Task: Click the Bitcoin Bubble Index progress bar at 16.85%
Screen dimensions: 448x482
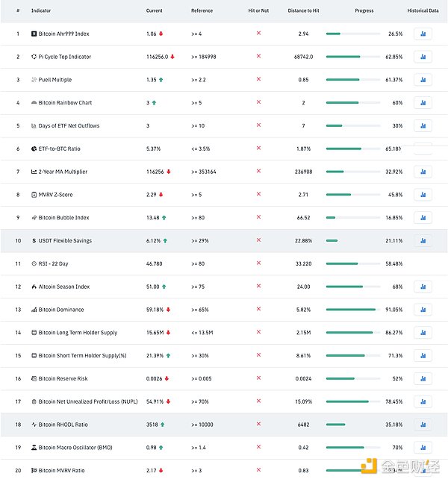Action: click(353, 218)
